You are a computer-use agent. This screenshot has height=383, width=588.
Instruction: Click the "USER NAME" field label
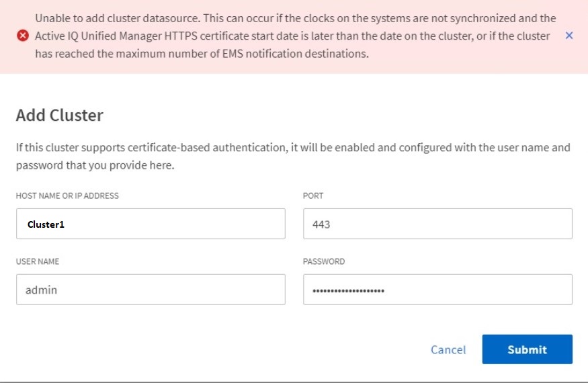coord(38,261)
